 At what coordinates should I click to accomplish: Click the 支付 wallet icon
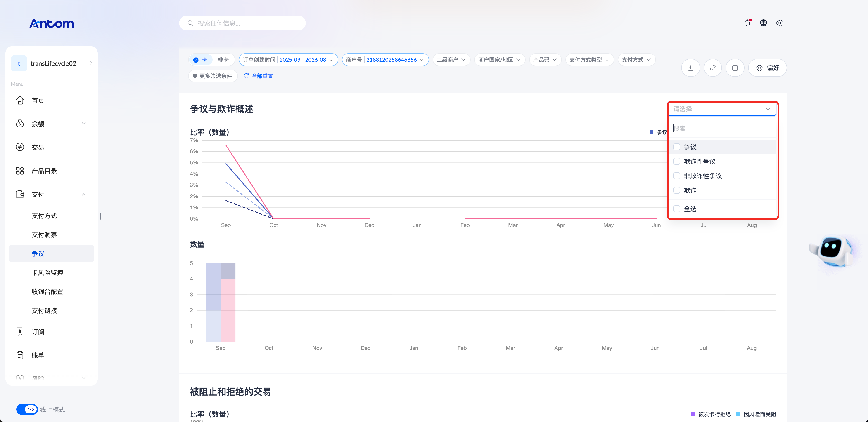pos(20,194)
